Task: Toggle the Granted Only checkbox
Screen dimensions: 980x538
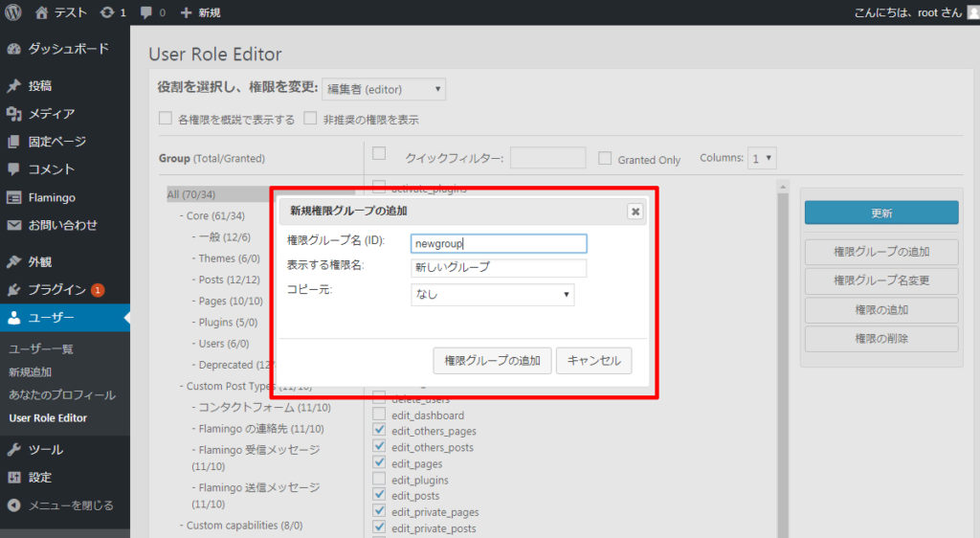Action: [x=605, y=159]
